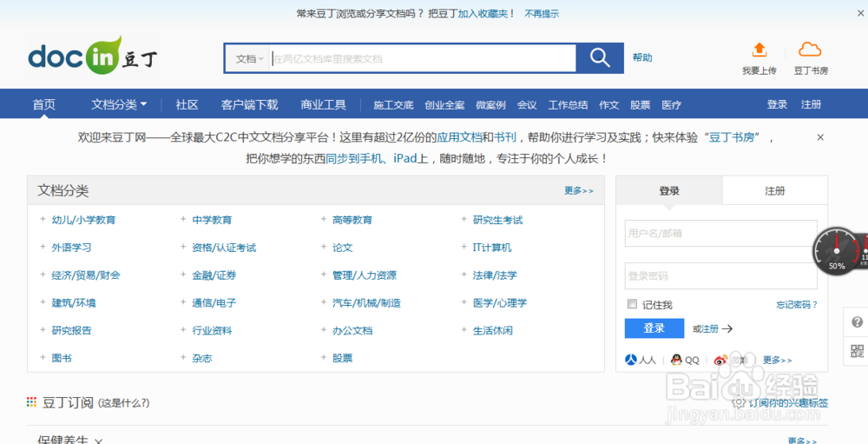Open the 管理/人力资源 category
The width and height of the screenshot is (868, 444).
(x=365, y=275)
